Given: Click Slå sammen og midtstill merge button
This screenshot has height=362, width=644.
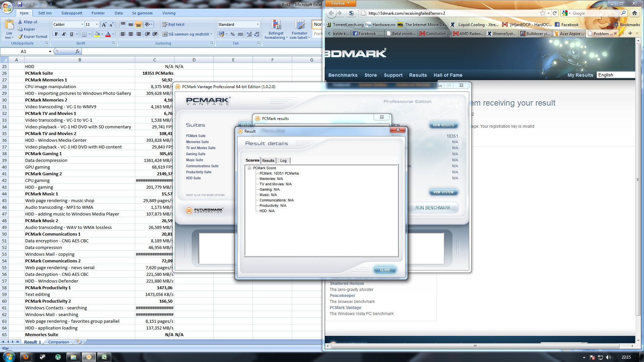Looking at the screenshot, I should coord(187,34).
